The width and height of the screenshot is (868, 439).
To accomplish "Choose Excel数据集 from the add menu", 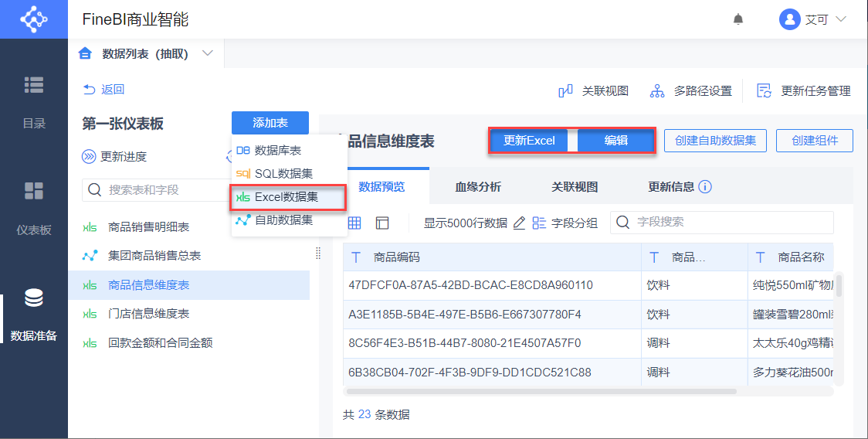I will coord(288,197).
